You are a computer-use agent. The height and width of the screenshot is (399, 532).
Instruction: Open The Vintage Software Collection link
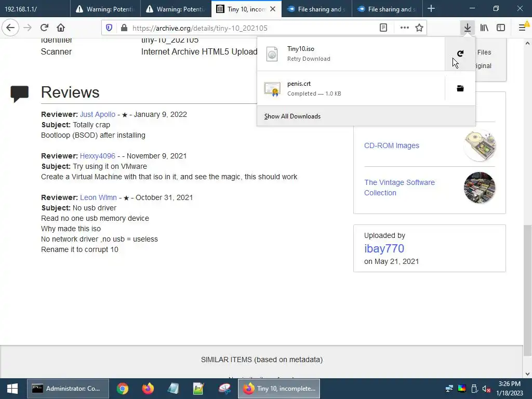click(x=400, y=188)
